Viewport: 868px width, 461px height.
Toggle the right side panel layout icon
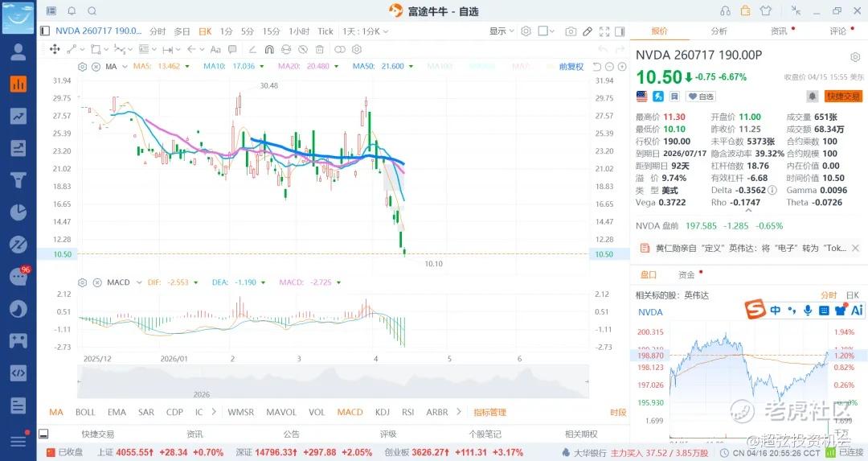620,31
